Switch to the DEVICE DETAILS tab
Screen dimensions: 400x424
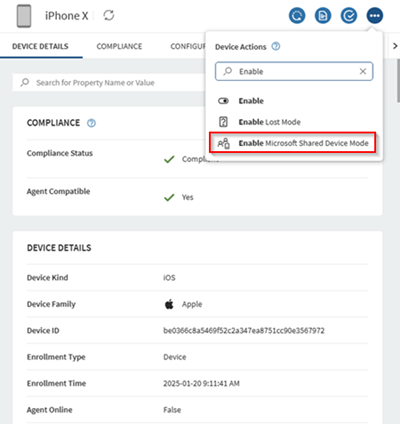pyautogui.click(x=40, y=46)
